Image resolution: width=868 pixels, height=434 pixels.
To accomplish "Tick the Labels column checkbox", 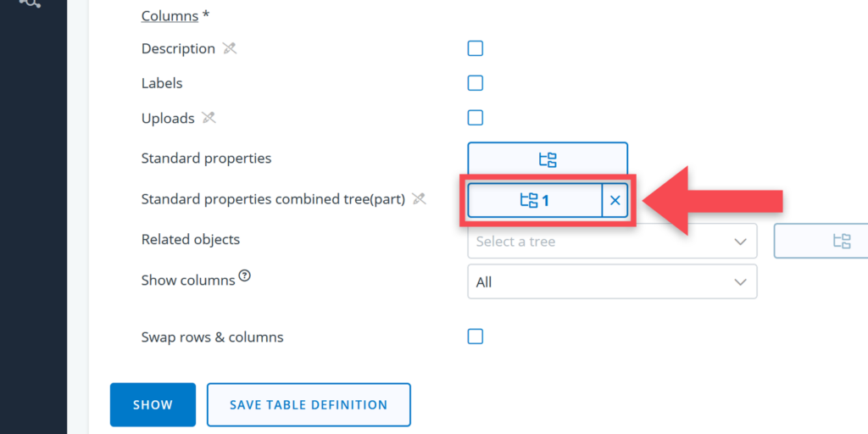I will pyautogui.click(x=476, y=83).
